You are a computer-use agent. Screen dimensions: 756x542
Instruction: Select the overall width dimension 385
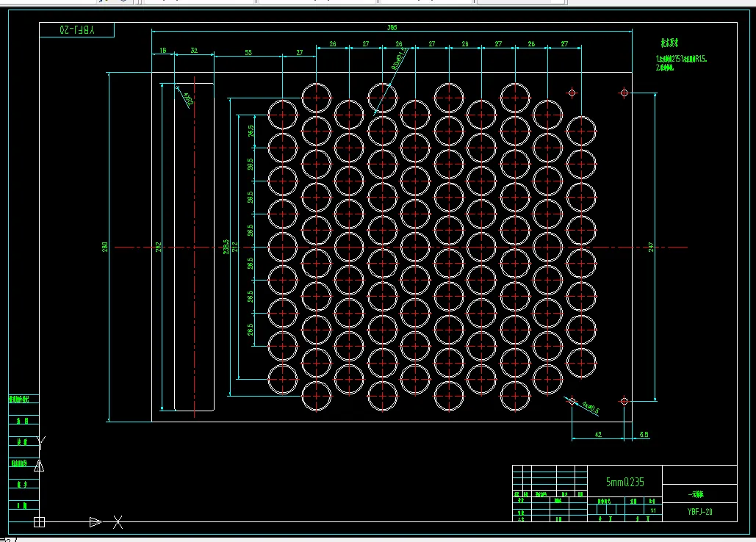click(392, 27)
